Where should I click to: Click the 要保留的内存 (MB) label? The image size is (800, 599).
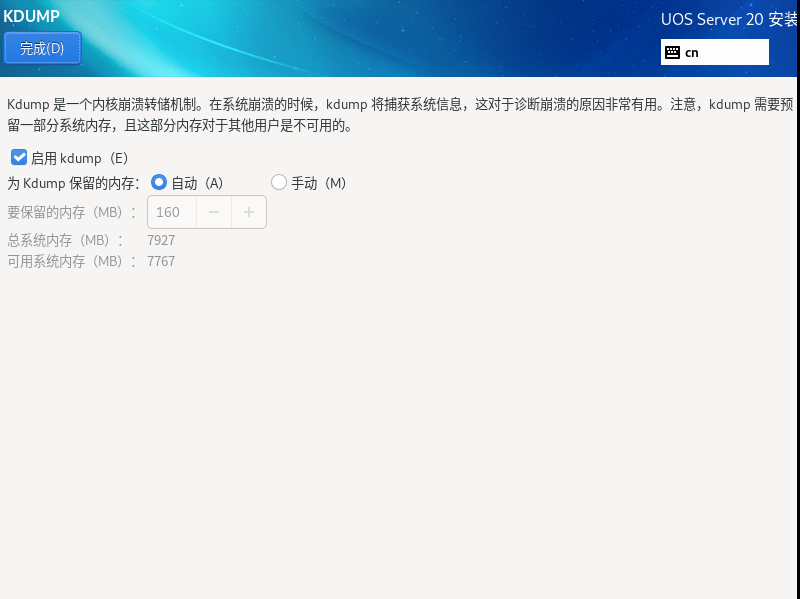coord(72,212)
